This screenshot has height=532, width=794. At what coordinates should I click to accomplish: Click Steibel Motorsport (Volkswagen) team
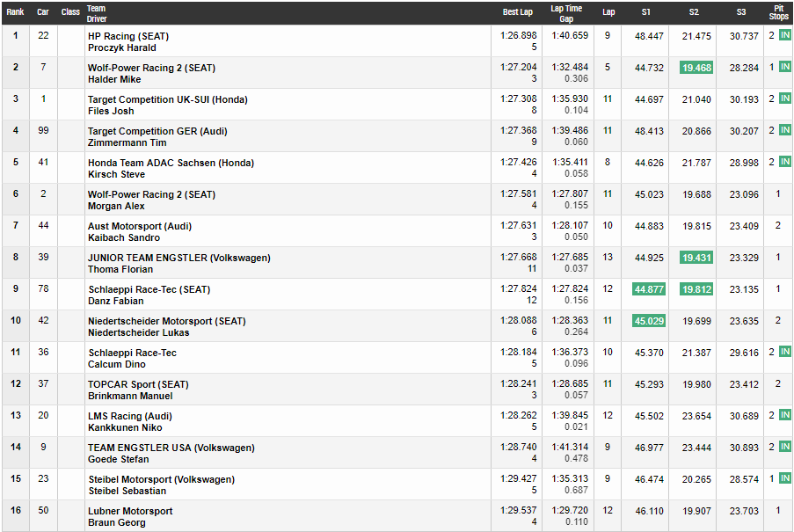[x=162, y=479]
